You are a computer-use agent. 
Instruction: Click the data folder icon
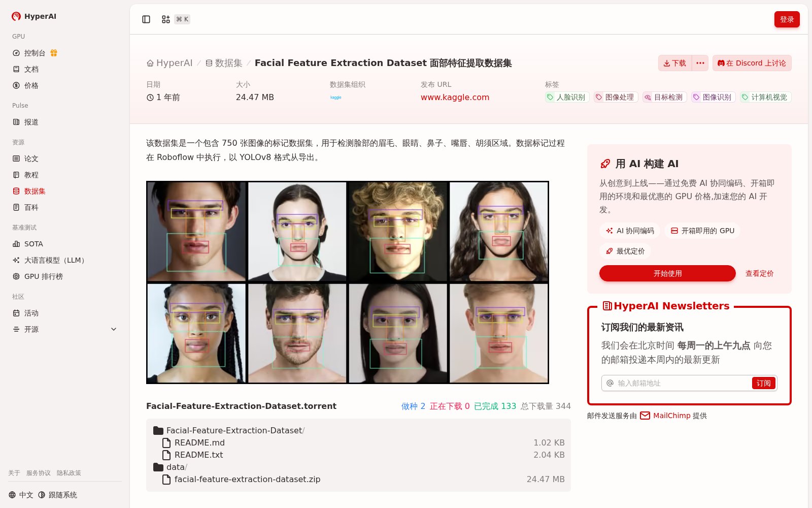coord(158,467)
